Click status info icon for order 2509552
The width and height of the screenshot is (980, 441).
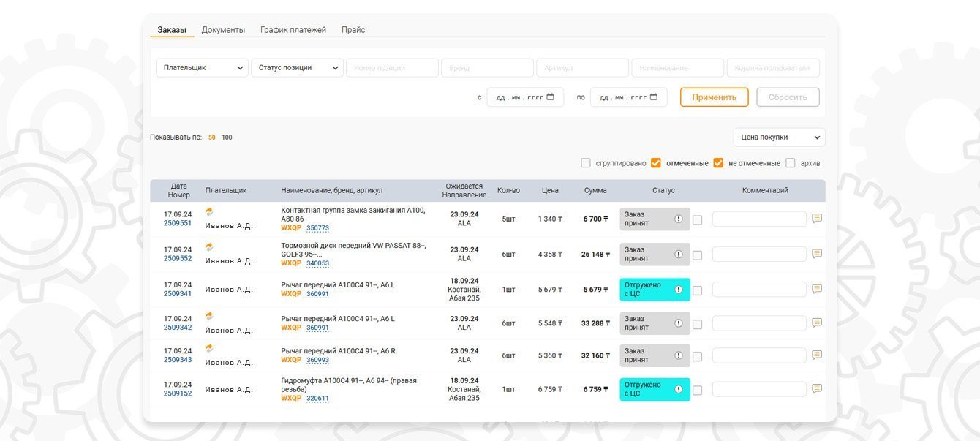click(678, 254)
